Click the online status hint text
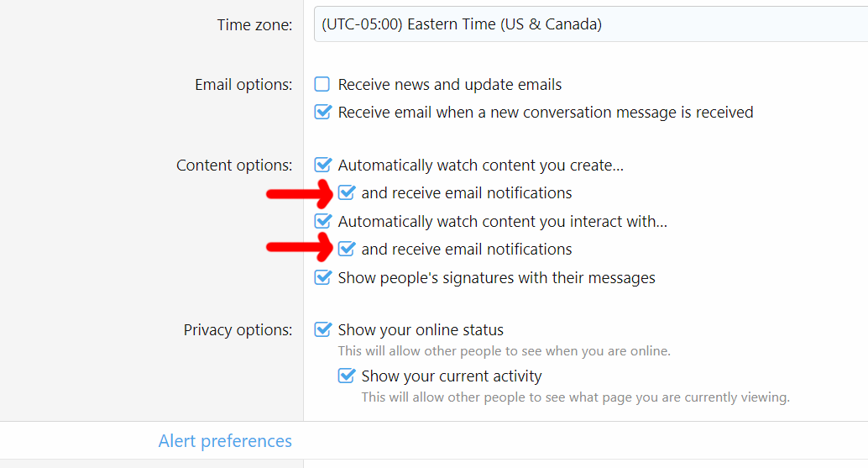The height and width of the screenshot is (468, 868). [x=504, y=351]
